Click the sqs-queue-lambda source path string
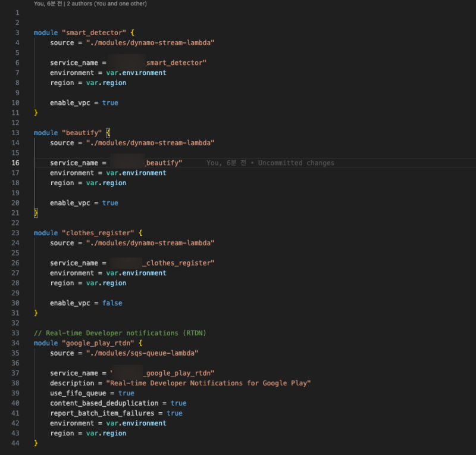The height and width of the screenshot is (455, 476). (142, 353)
